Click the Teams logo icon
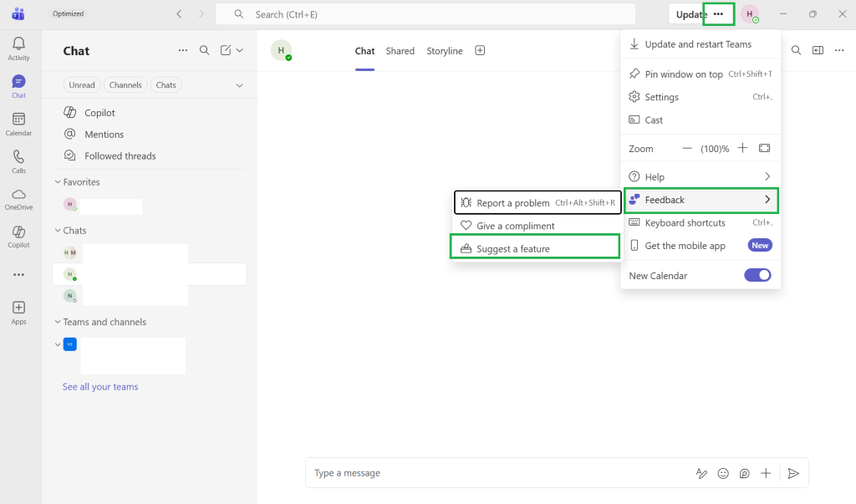The image size is (856, 504). [18, 13]
